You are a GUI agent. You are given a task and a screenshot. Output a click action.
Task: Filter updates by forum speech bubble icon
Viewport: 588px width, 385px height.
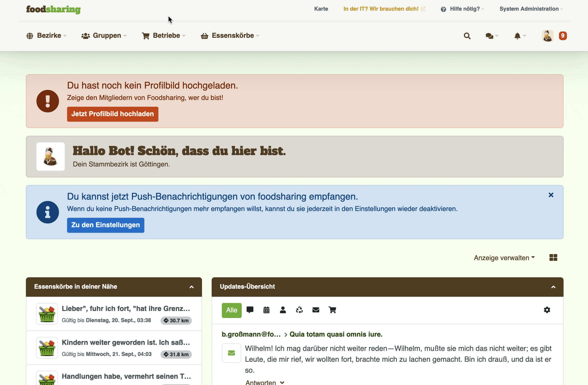250,310
